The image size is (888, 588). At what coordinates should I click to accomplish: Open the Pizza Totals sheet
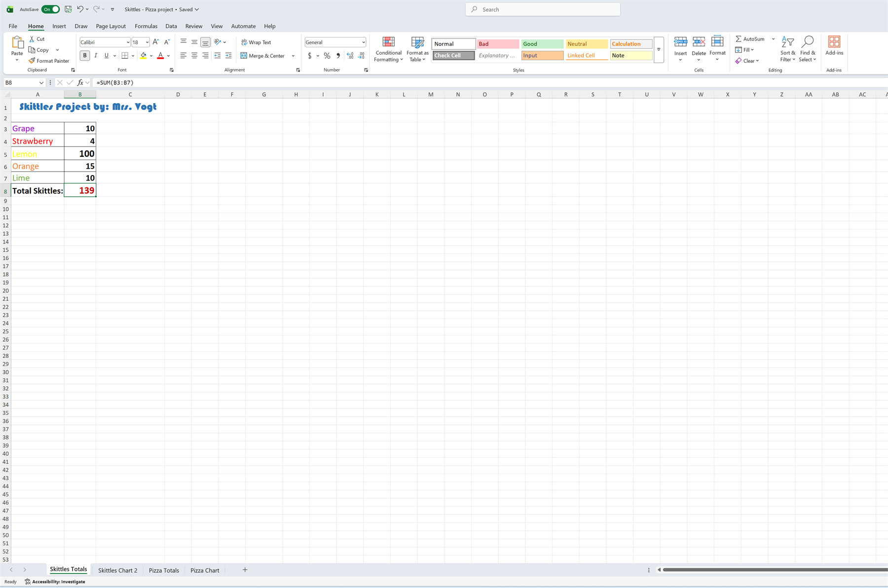pos(164,570)
